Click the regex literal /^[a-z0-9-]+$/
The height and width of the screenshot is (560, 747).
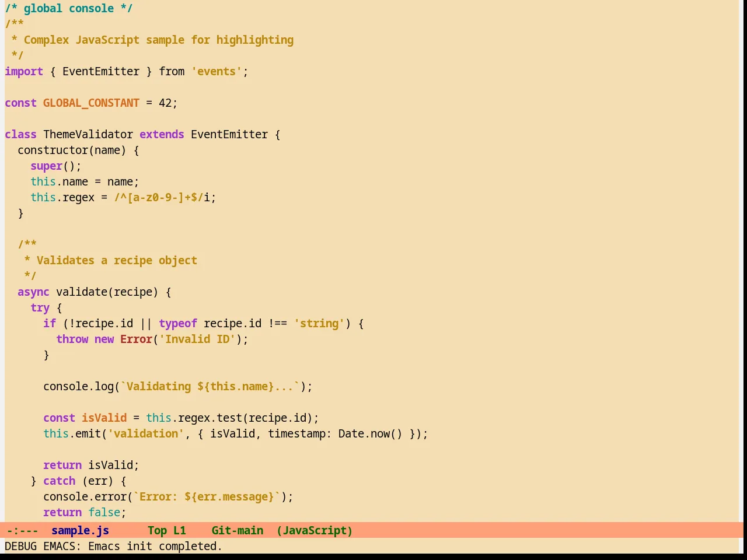[159, 197]
